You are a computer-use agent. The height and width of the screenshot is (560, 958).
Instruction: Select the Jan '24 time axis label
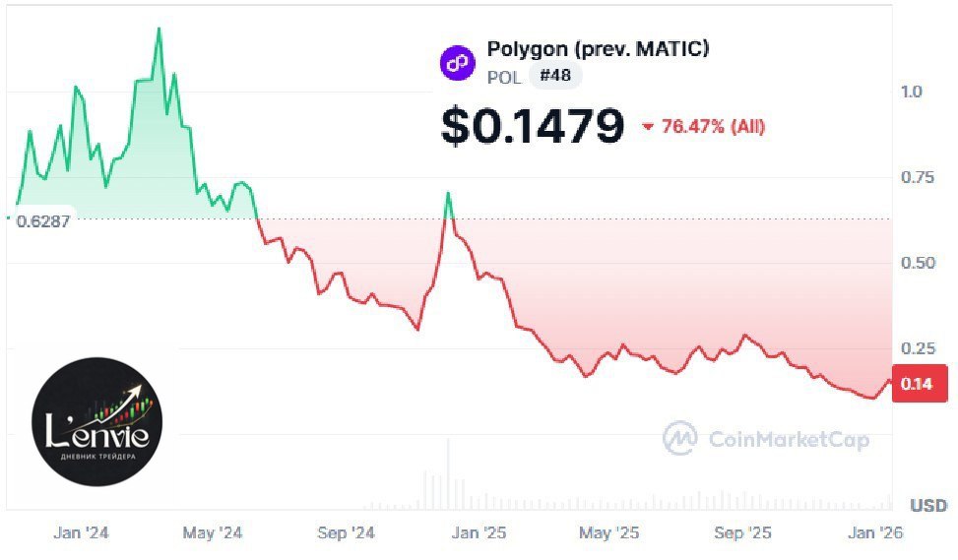point(82,532)
